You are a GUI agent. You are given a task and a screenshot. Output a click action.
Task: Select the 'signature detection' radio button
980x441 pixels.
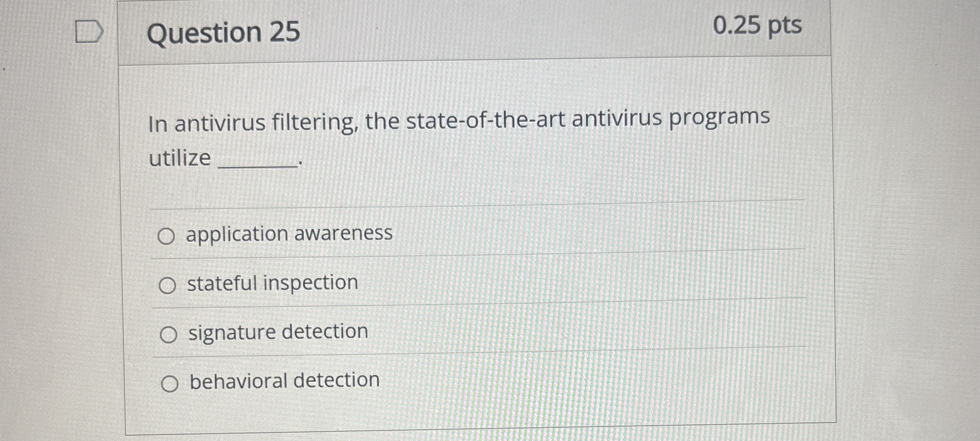coord(169,332)
